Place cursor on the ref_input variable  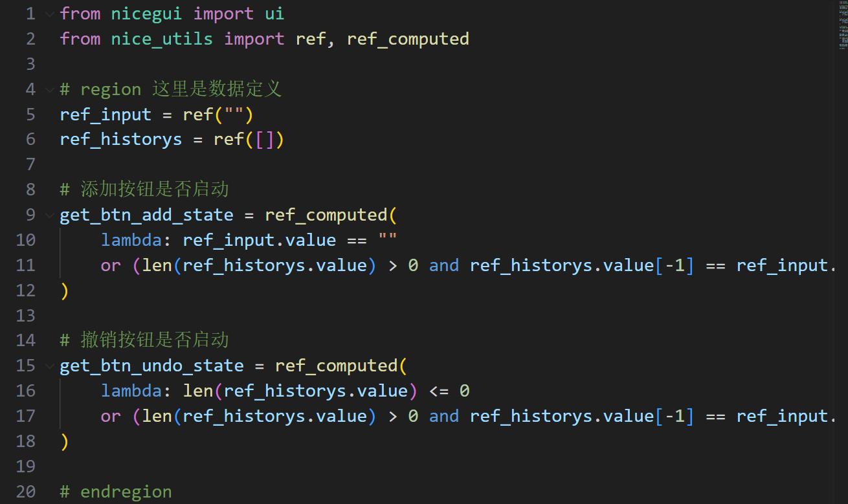[104, 114]
